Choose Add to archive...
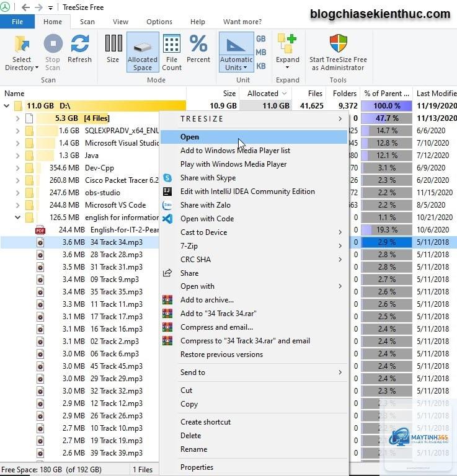The width and height of the screenshot is (457, 476). tap(254, 300)
